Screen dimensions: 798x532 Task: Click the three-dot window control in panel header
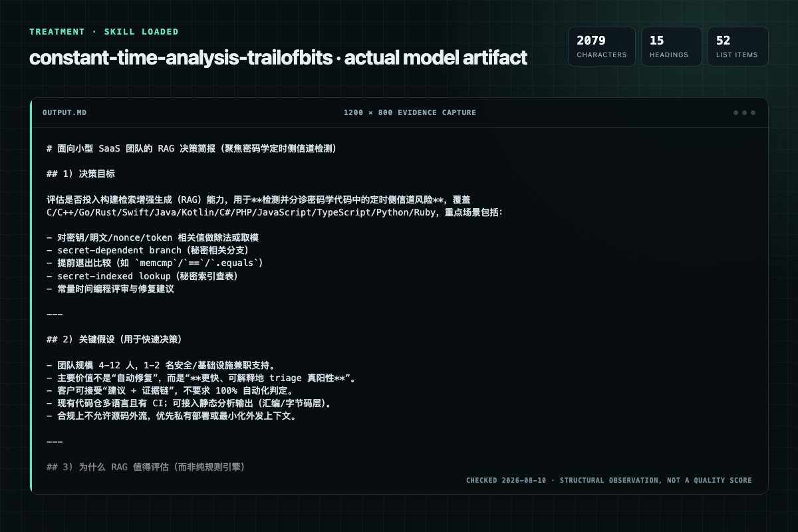point(744,112)
